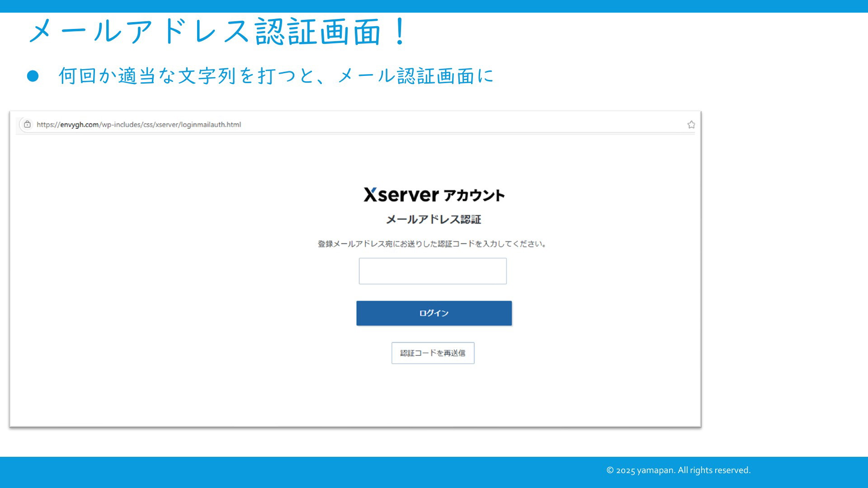Click the blue ログイン button
Viewport: 868px width, 488px height.
click(434, 313)
